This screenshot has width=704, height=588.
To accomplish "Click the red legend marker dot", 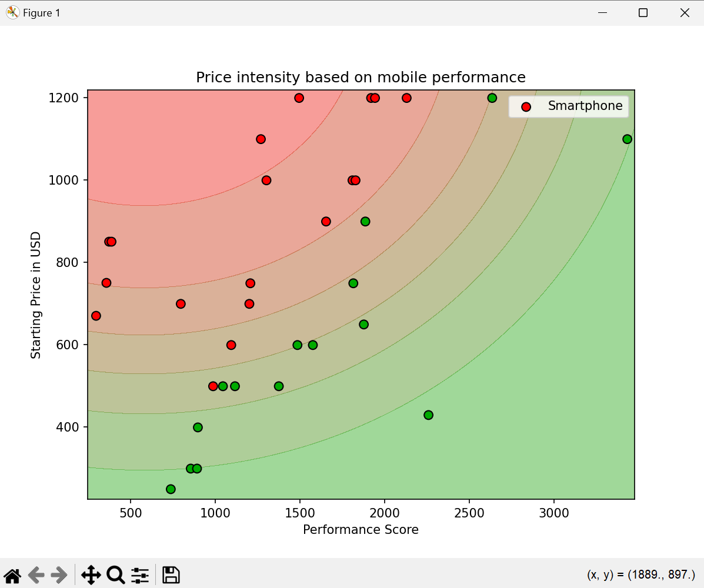I will point(526,107).
